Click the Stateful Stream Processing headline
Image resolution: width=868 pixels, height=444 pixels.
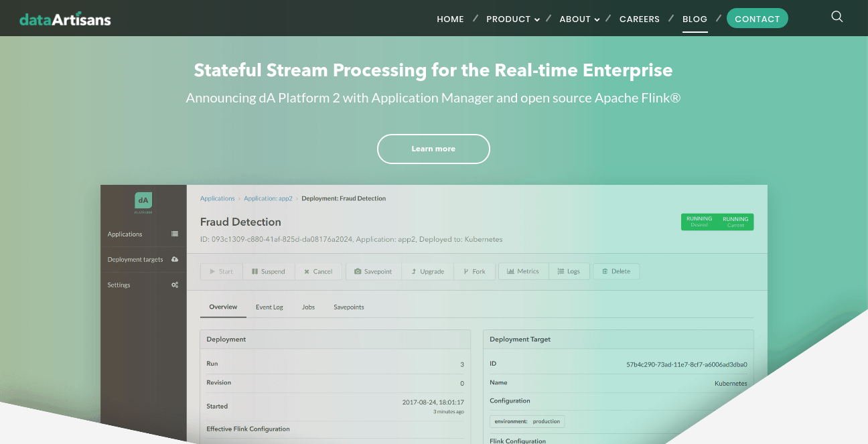[433, 70]
